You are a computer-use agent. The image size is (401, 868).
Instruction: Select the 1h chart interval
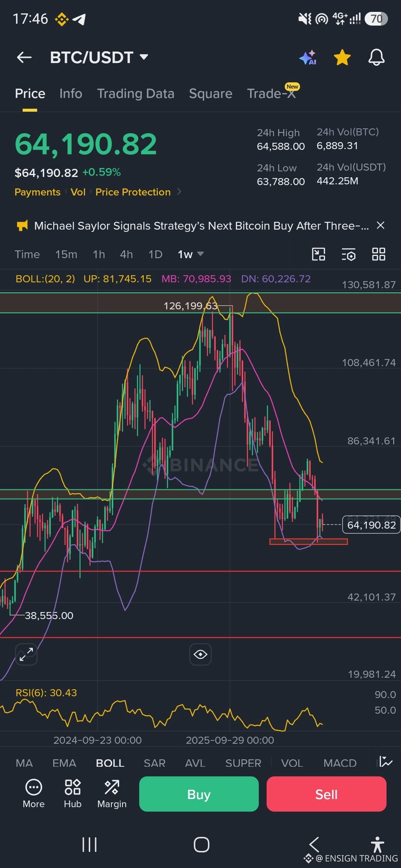99,254
